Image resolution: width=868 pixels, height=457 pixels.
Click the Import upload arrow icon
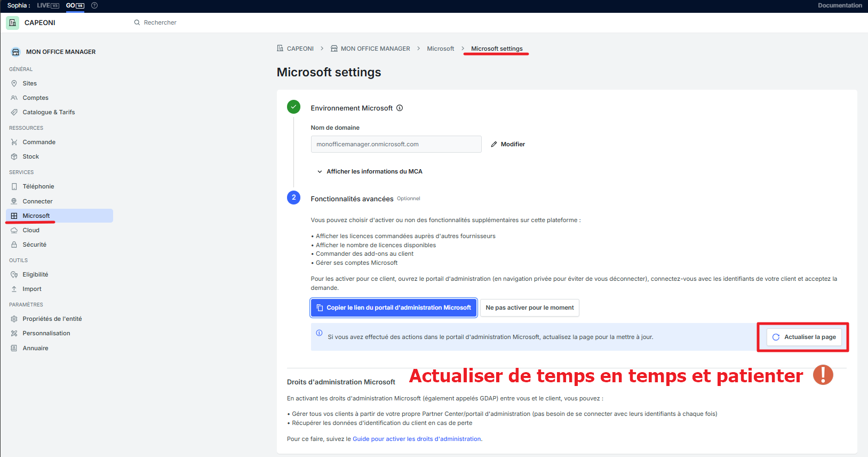(x=14, y=289)
